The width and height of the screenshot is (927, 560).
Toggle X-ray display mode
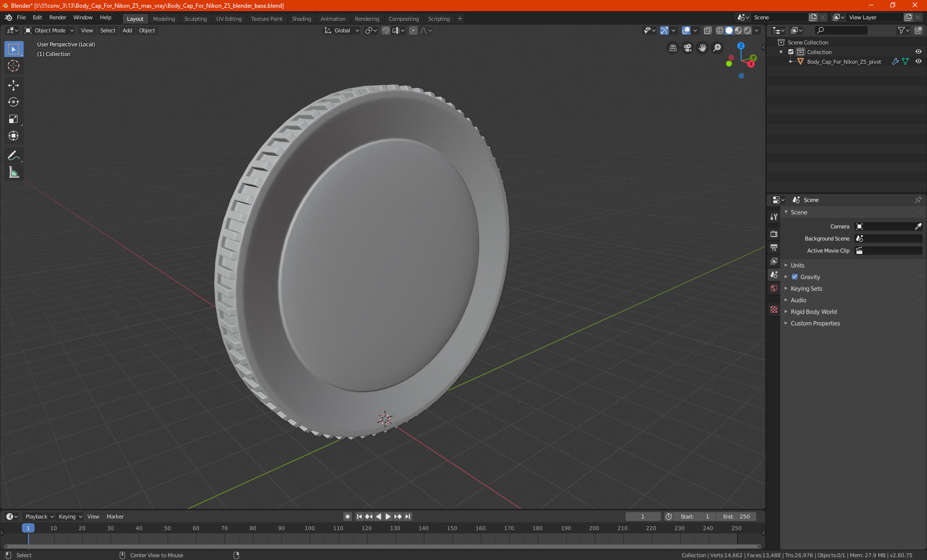tap(707, 30)
